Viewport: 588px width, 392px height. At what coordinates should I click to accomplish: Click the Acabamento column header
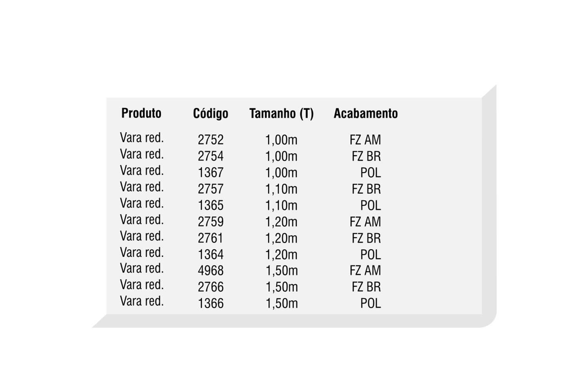tap(366, 113)
